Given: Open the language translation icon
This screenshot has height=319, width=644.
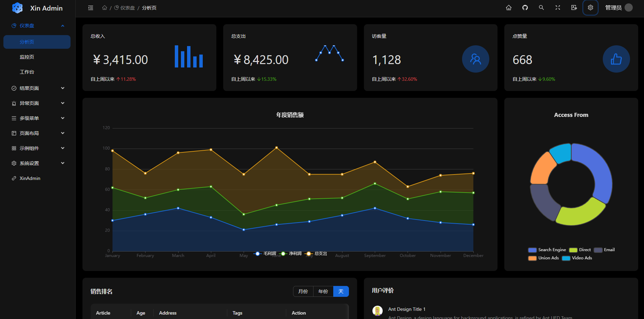Looking at the screenshot, I should click(574, 8).
